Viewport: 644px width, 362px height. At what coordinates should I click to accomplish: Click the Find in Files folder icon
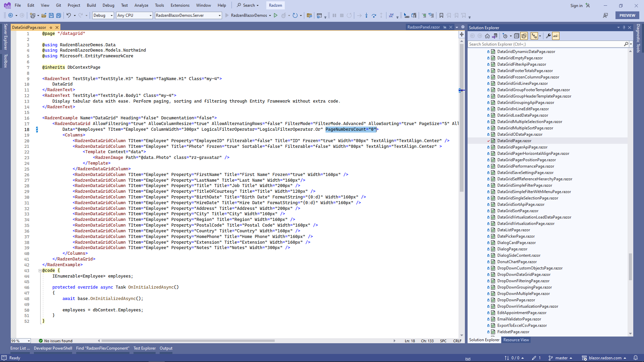coord(309,15)
